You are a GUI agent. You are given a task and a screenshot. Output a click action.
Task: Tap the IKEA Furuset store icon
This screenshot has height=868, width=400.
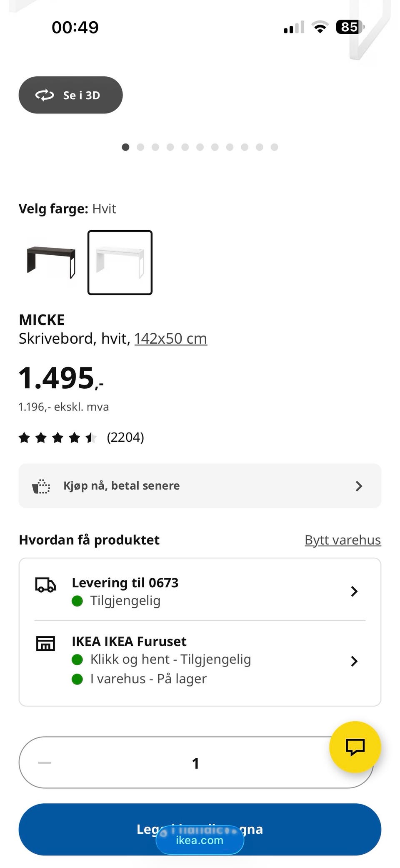tap(45, 644)
